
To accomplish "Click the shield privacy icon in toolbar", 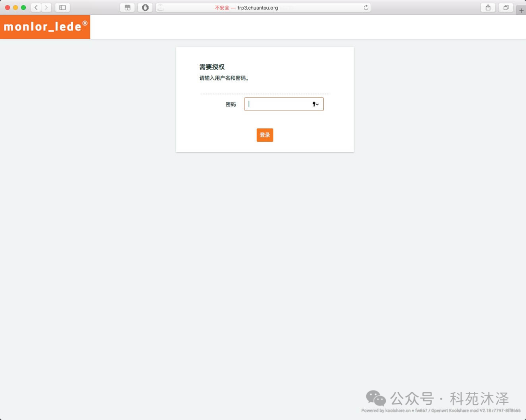I will [145, 8].
